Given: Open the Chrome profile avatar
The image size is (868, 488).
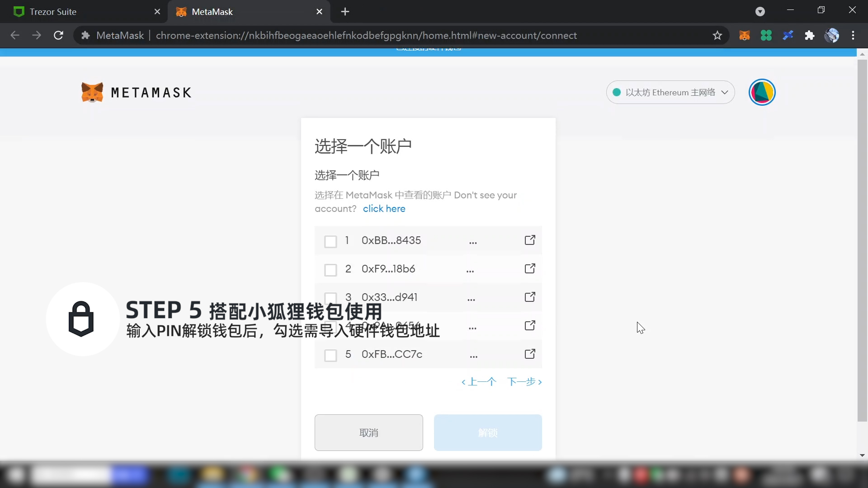Looking at the screenshot, I should pos(831,35).
